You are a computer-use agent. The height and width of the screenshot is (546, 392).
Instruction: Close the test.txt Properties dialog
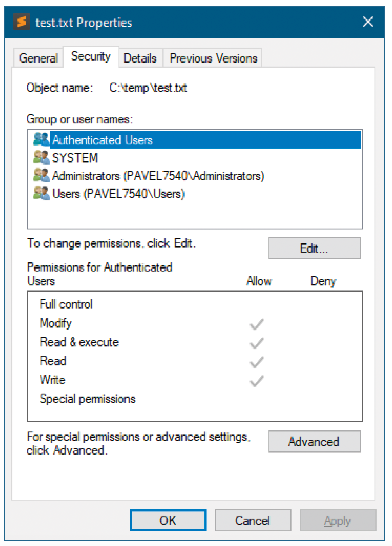(x=368, y=22)
